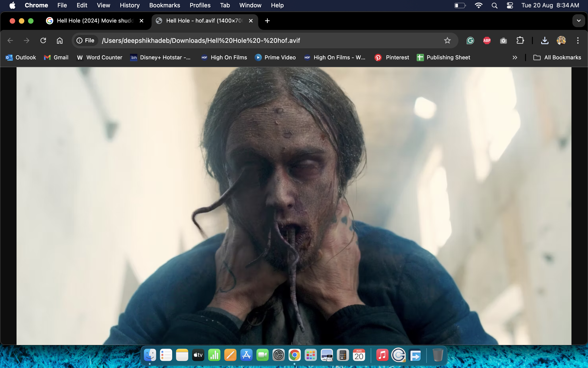Switch to the Hell Hole (2024) Movie tab
Screen dimensions: 588x368
coord(95,21)
